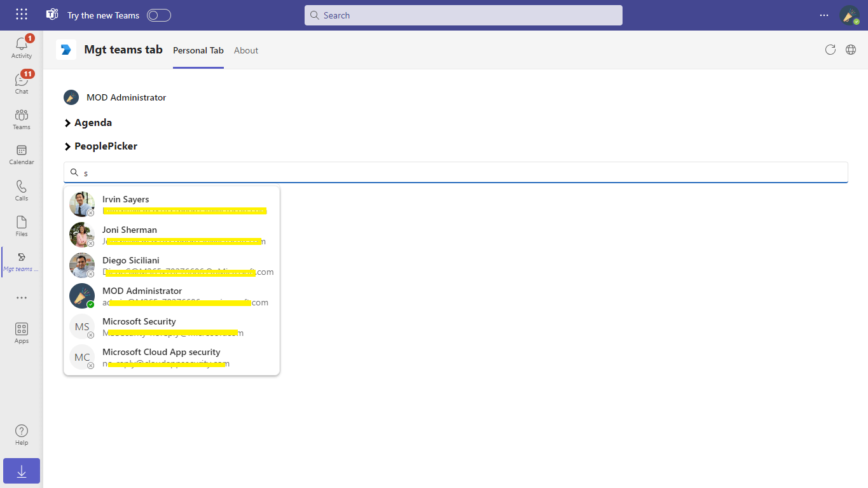Reload the tab with the refresh icon
Screen dimensions: 868x488
click(x=830, y=50)
